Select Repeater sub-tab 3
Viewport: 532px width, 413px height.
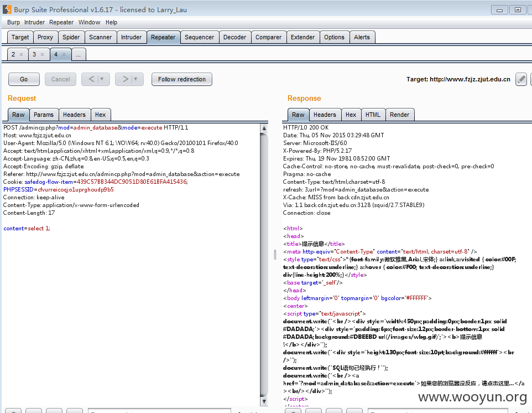pos(34,54)
